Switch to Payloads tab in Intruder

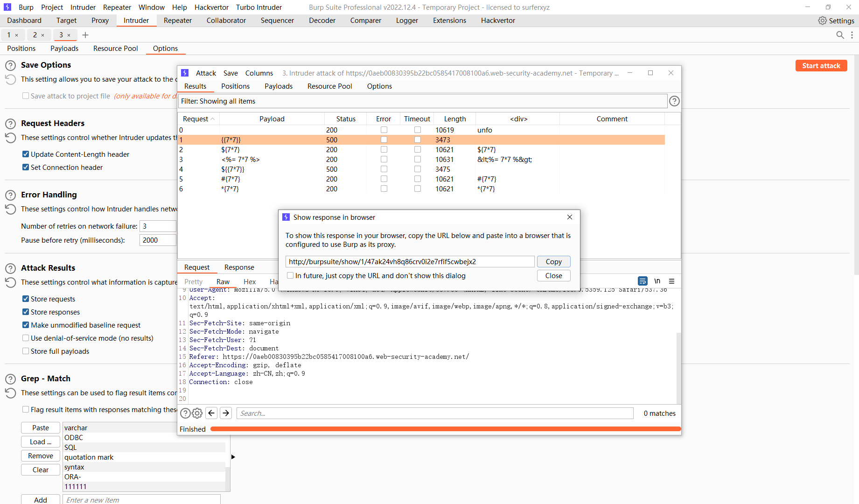click(64, 49)
